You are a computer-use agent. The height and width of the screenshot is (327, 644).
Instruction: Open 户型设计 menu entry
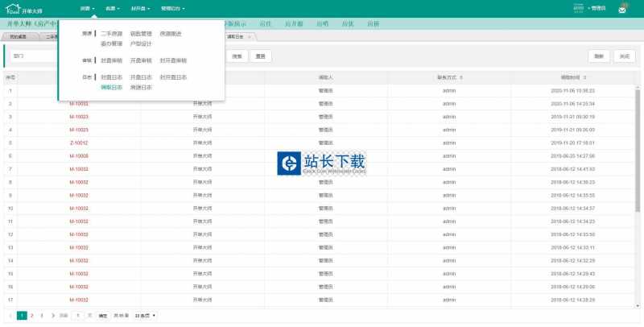(x=141, y=43)
